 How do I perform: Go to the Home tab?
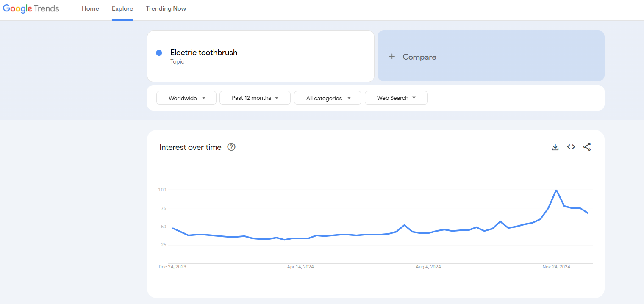(x=90, y=8)
